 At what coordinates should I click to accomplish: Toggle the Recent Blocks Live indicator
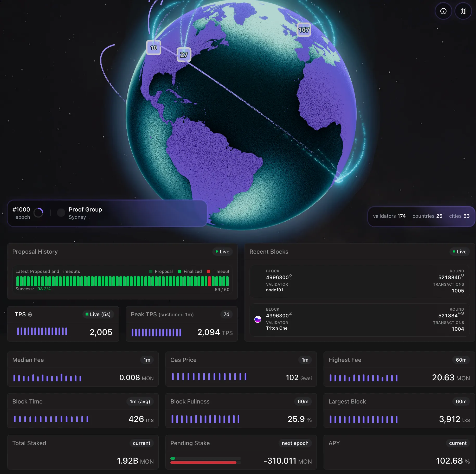point(459,252)
